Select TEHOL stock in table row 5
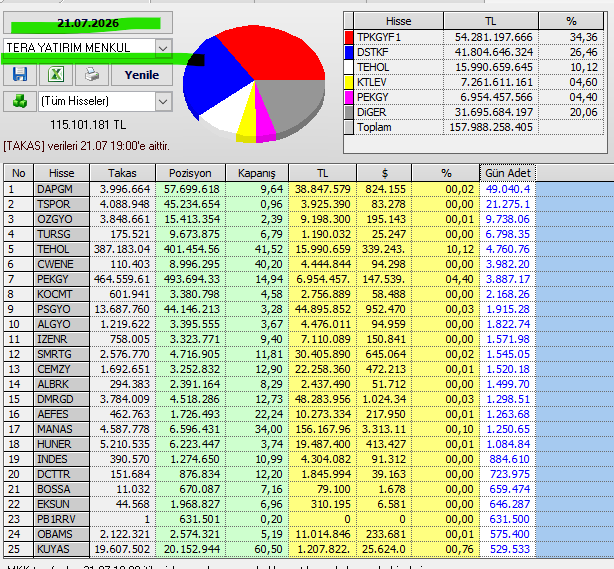Image resolution: width=614 pixels, height=569 pixels. [x=61, y=249]
